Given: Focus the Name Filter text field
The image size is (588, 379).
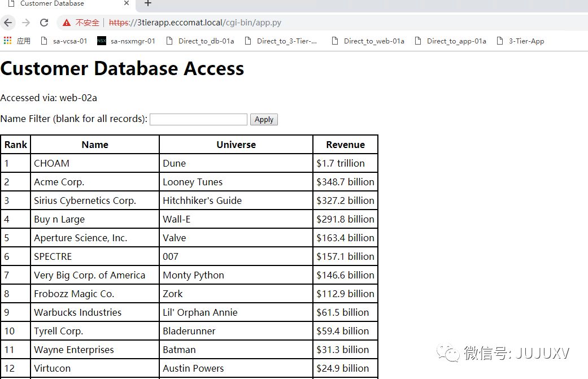Looking at the screenshot, I should (198, 119).
